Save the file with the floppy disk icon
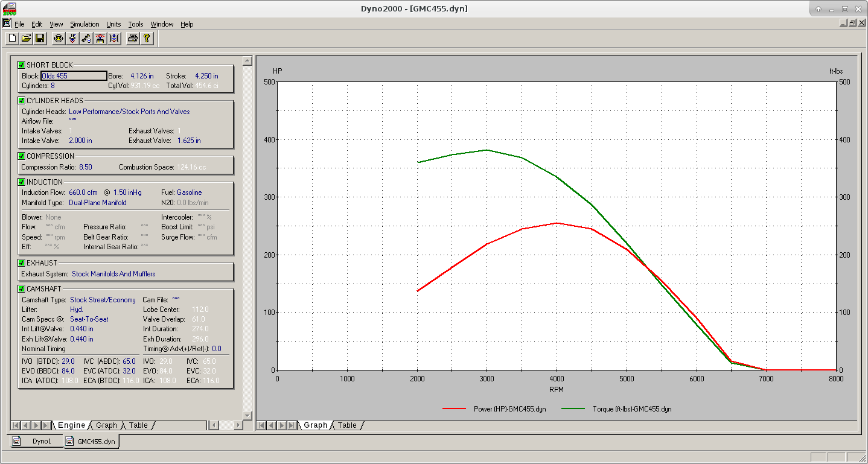 (40, 39)
